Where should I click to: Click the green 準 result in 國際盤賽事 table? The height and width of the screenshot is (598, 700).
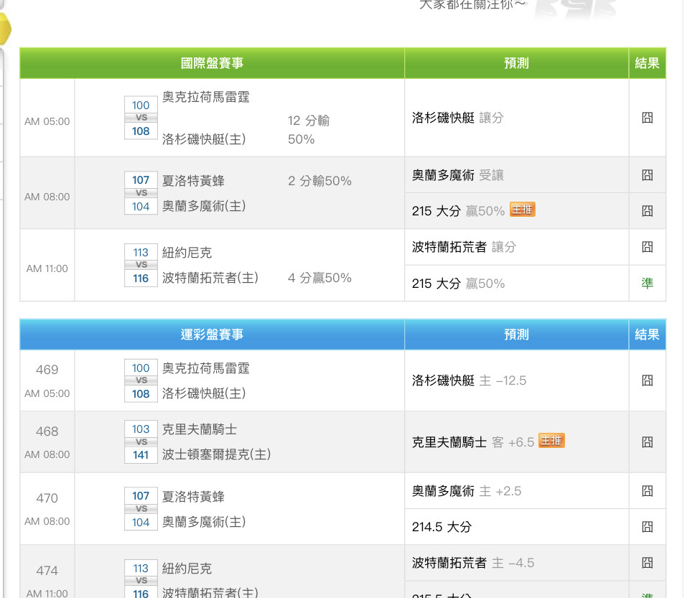[x=648, y=283]
